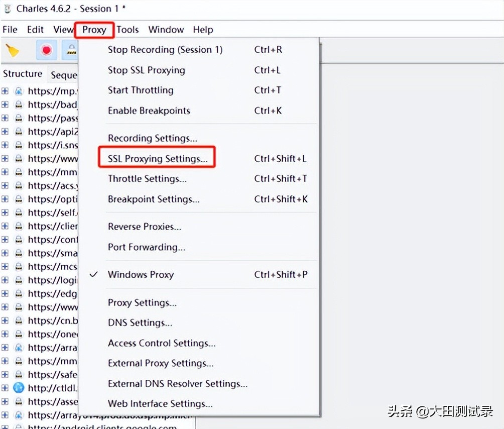504x429 pixels.
Task: Click the red Record toolbar button
Action: point(47,50)
